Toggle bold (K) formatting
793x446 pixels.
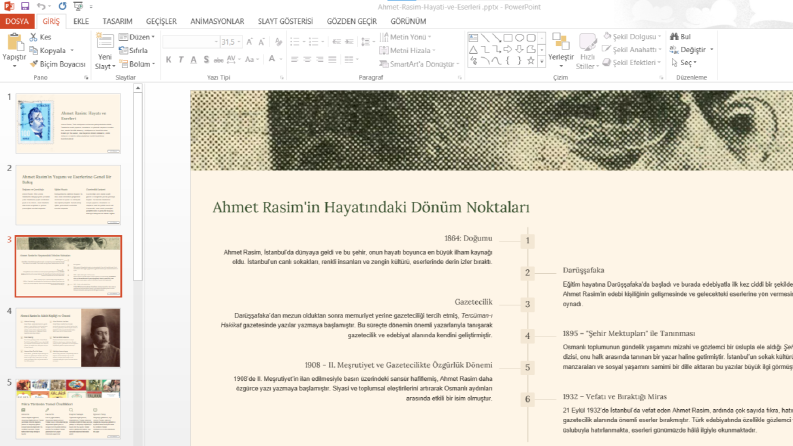click(x=168, y=60)
